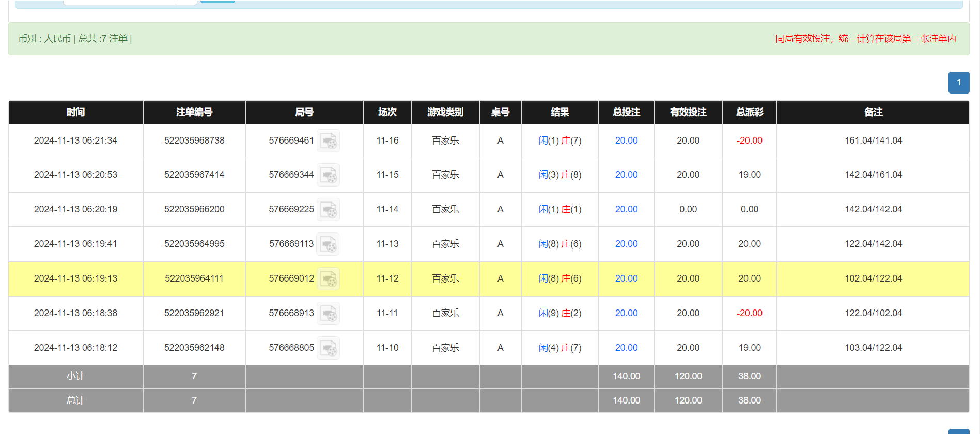Open video replay for round 576669344

click(328, 175)
